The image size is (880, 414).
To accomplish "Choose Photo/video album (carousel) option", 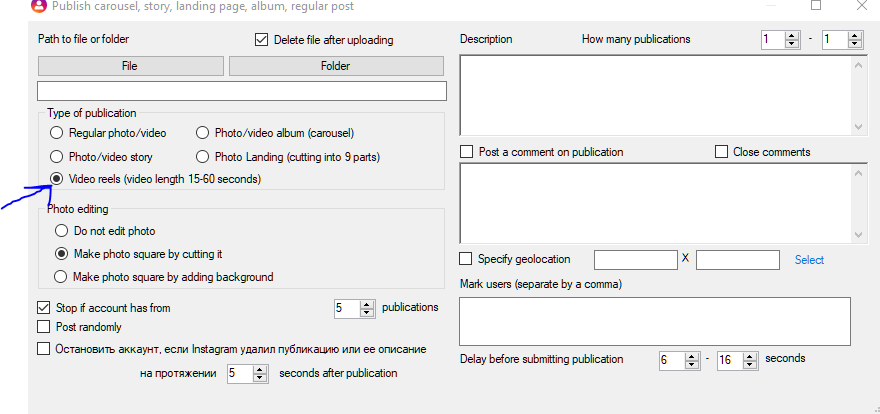I will pos(202,134).
